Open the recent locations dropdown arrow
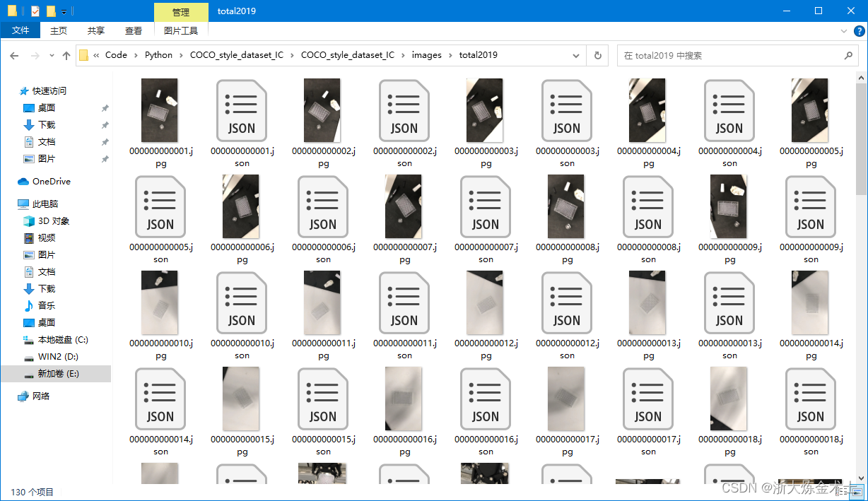 pyautogui.click(x=52, y=55)
